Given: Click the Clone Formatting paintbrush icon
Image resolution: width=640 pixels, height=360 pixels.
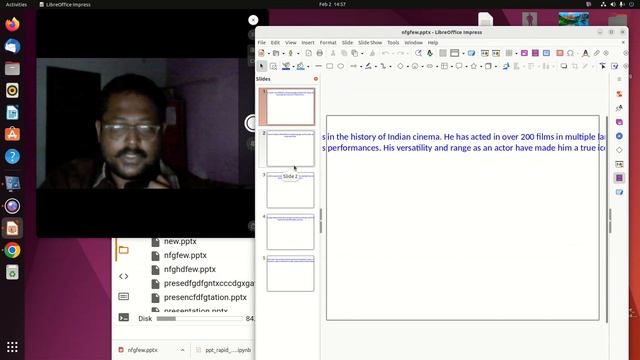Looking at the screenshot, I should click(x=372, y=53).
